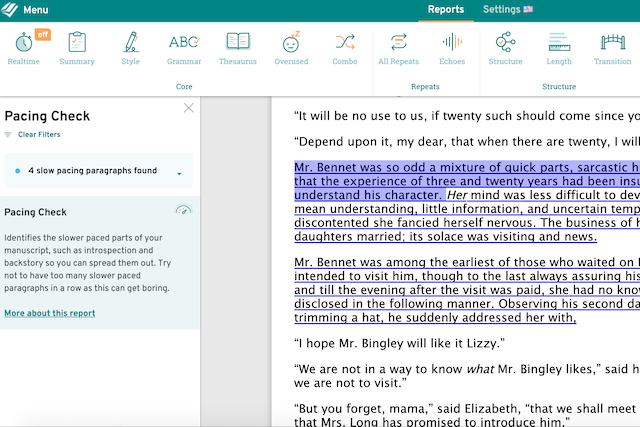Click the Clear Filters link
The width and height of the screenshot is (640, 427).
click(x=39, y=134)
